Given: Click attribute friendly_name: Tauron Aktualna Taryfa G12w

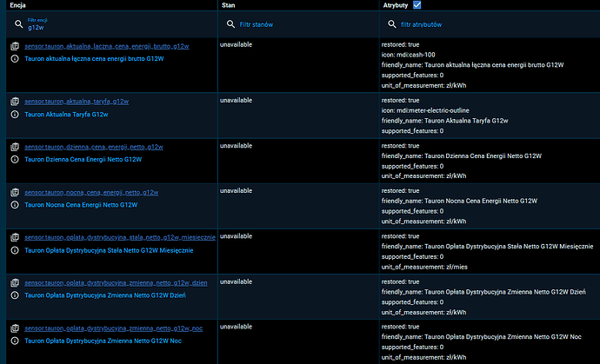Looking at the screenshot, I should pyautogui.click(x=444, y=121).
